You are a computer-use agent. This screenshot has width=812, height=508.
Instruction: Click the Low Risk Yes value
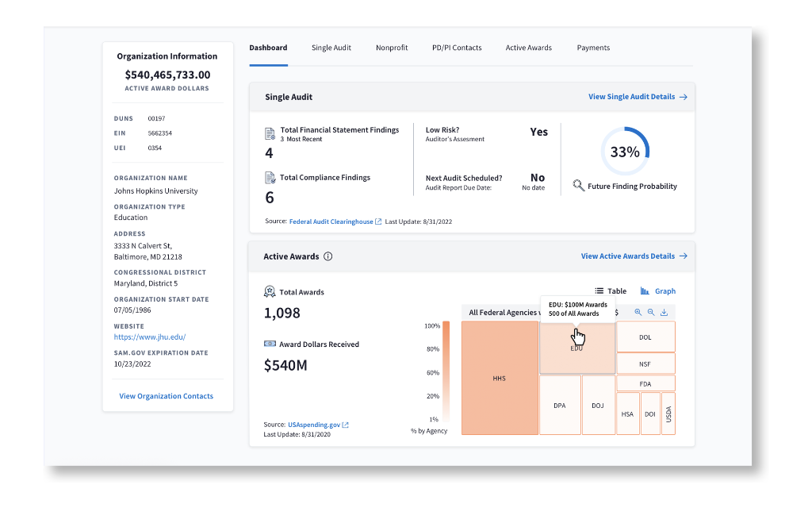tap(538, 133)
